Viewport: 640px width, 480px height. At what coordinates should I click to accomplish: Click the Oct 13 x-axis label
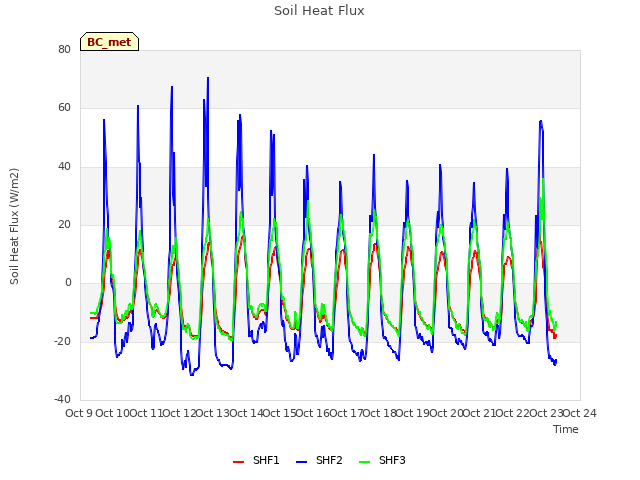(212, 413)
